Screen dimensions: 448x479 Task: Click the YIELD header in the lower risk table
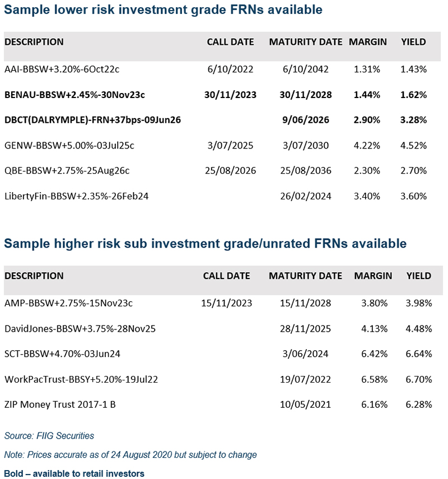413,42
